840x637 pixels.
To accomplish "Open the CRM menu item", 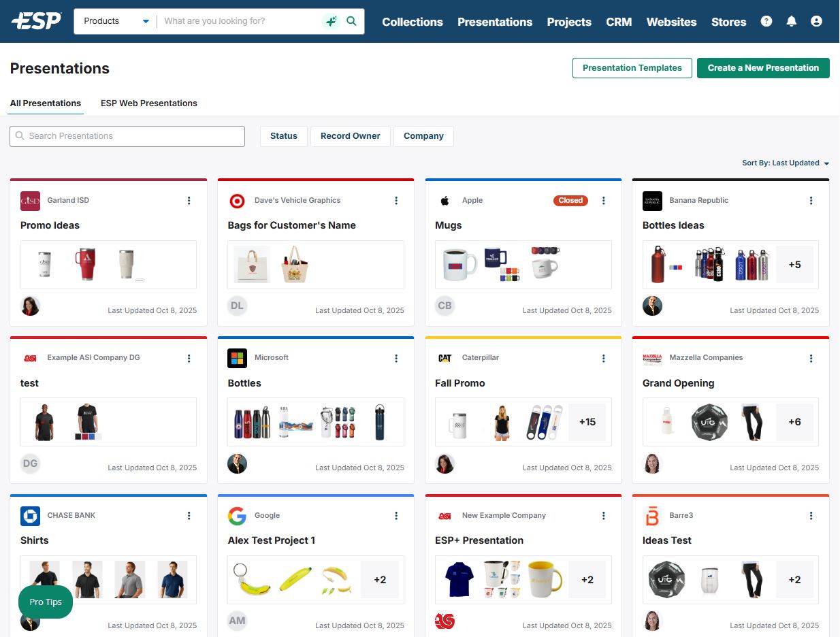I will tap(619, 22).
